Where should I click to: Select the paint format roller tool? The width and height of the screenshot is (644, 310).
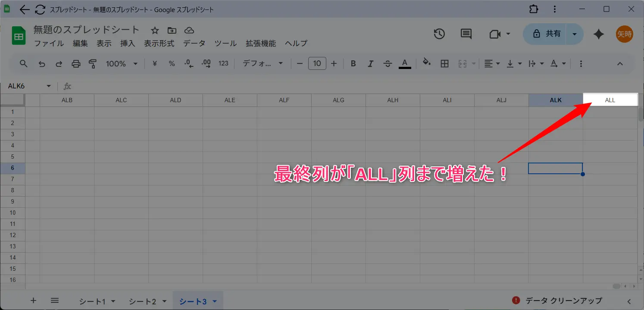click(93, 64)
